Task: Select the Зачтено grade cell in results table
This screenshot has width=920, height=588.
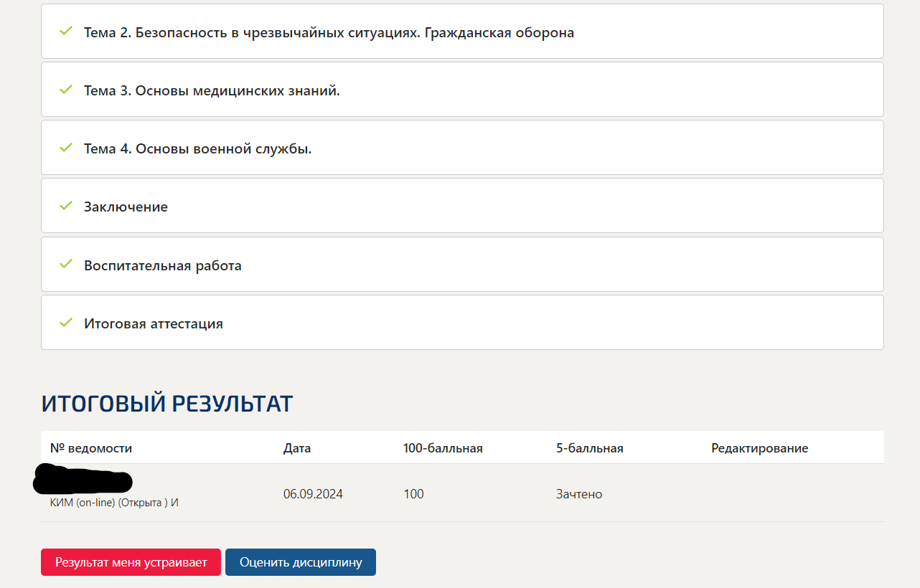Action: [x=578, y=493]
